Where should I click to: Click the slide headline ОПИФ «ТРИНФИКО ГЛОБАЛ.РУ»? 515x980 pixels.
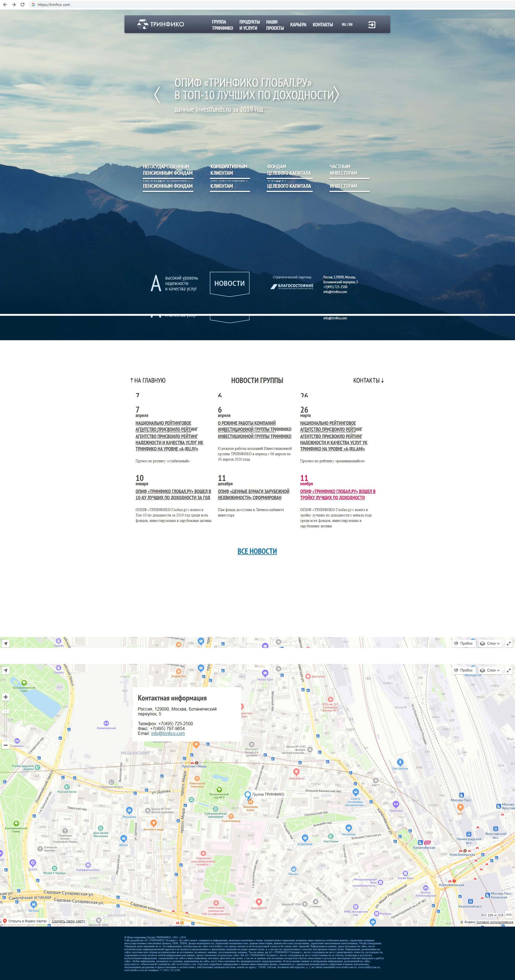[x=243, y=83]
